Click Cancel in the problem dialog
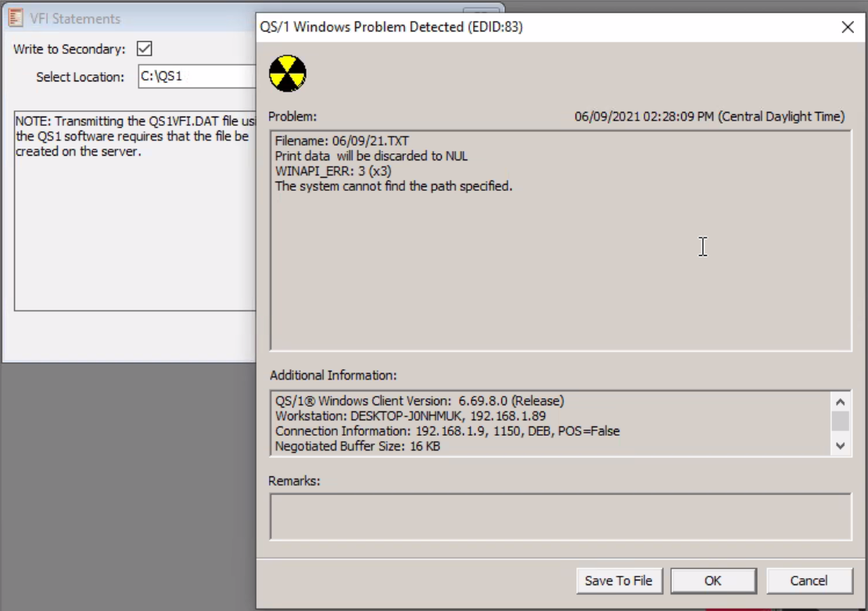 point(809,580)
